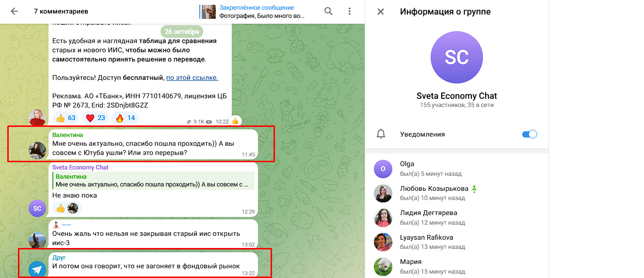Go back using the left arrow

click(x=14, y=11)
